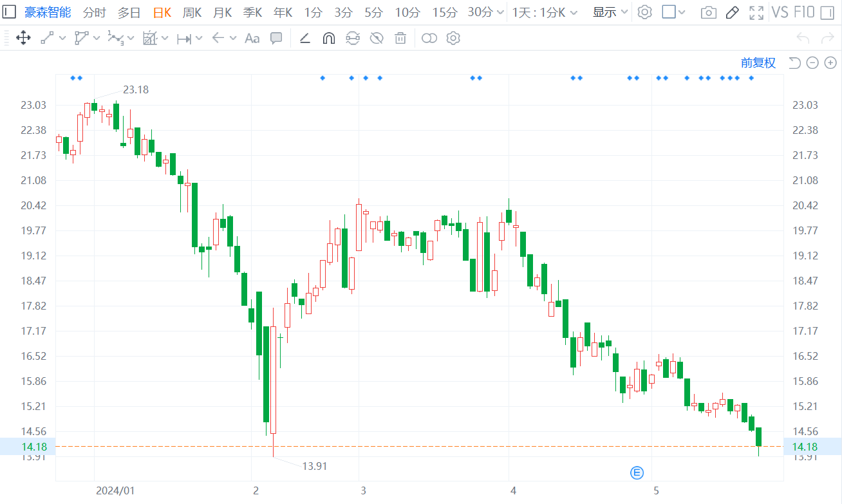Select the range measure tool
Viewport: 842px width, 504px height.
184,39
